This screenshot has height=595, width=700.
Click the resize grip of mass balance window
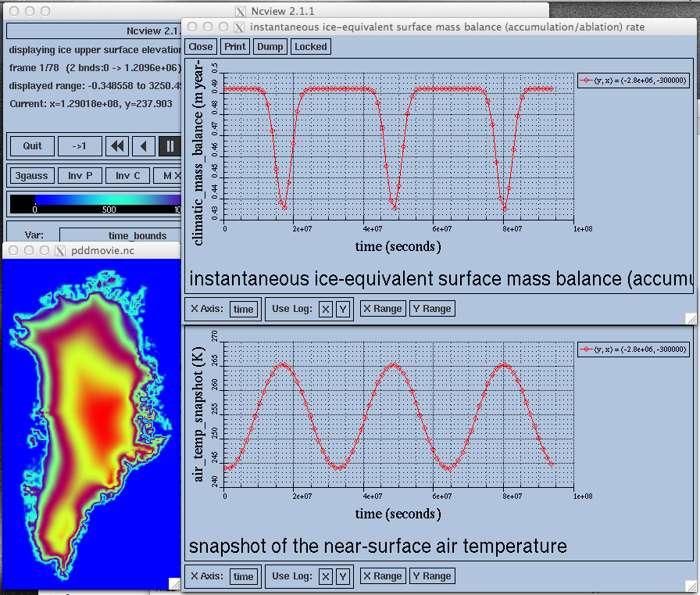691,318
